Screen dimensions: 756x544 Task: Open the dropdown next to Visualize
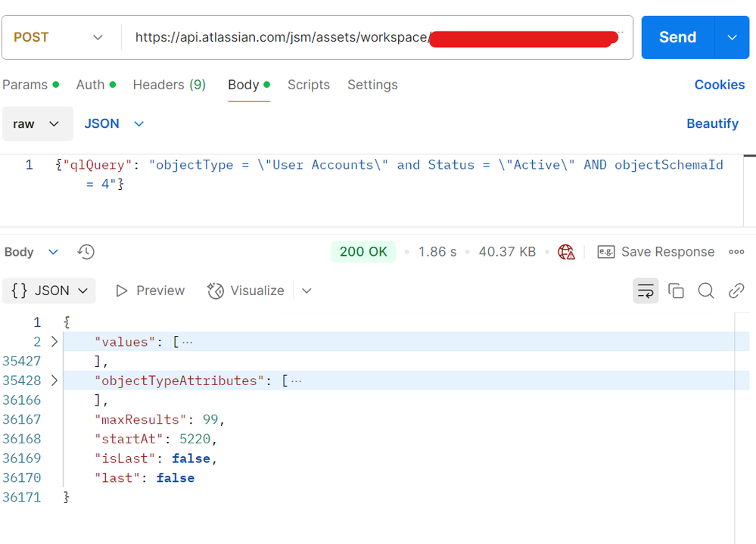coord(306,291)
